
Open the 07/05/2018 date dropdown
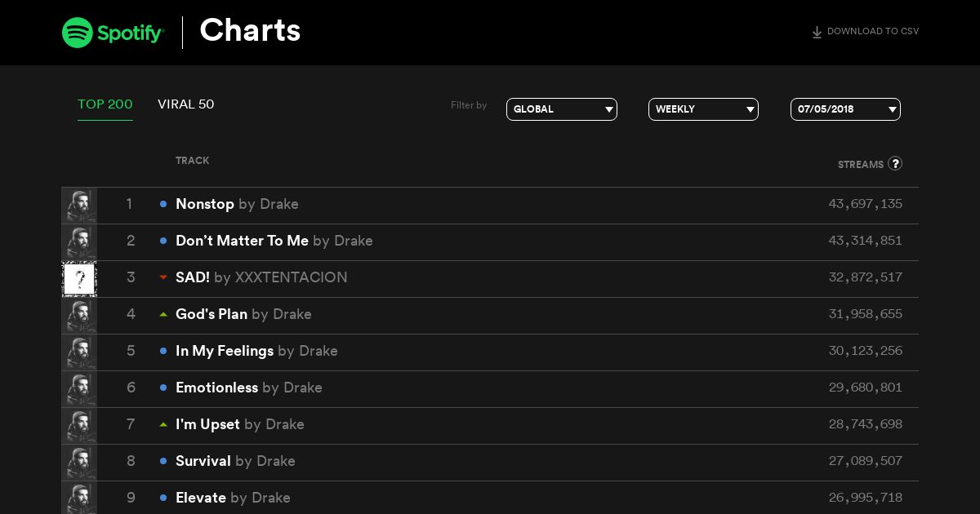click(845, 109)
